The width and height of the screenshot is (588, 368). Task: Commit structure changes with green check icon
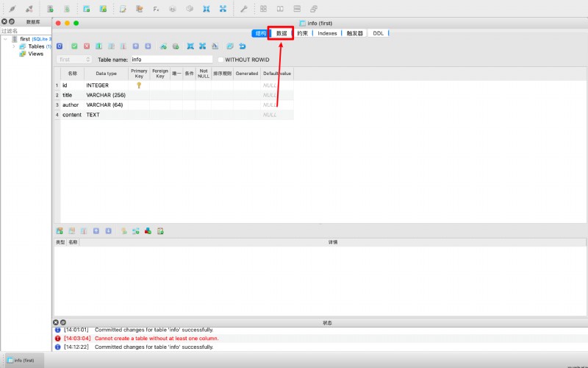pos(74,46)
